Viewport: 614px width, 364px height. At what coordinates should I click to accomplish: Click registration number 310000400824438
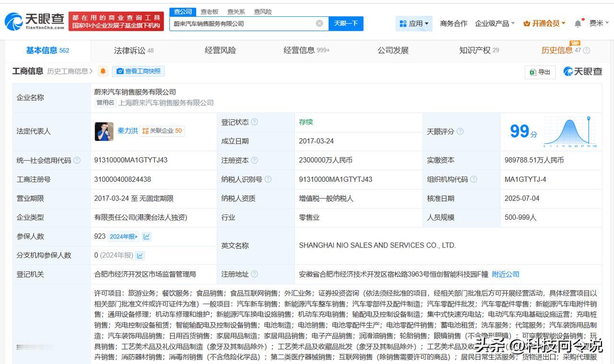click(x=123, y=179)
